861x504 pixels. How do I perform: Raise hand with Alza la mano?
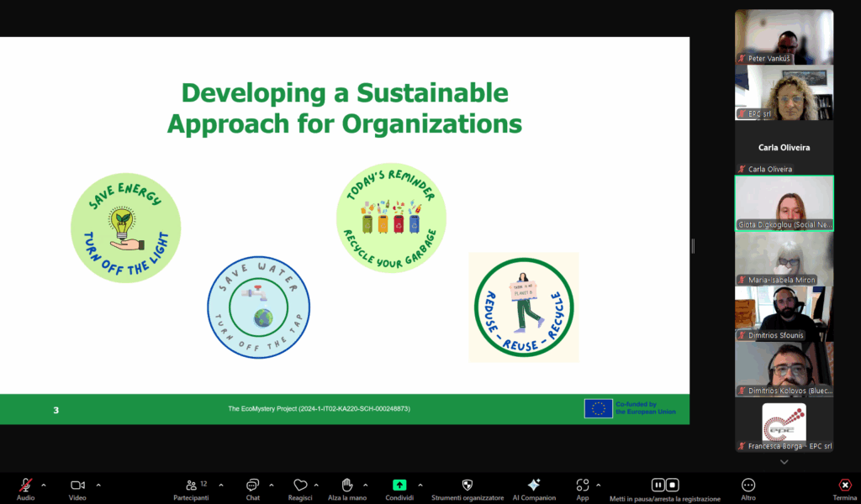346,486
